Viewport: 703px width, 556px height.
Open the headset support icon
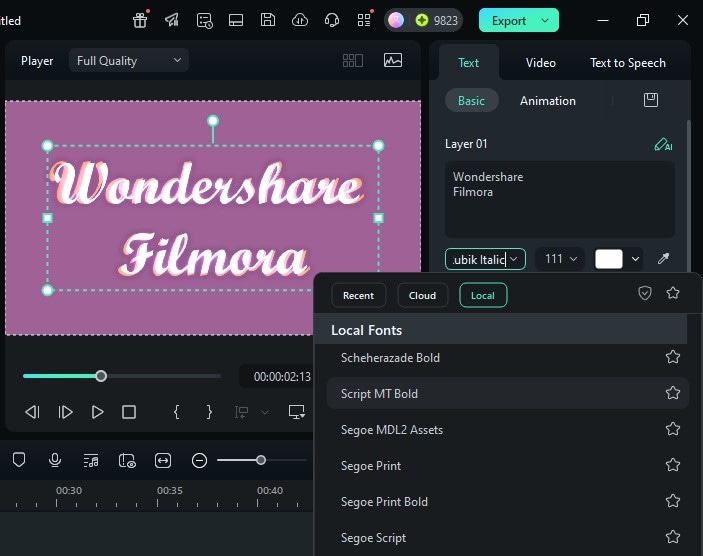pos(332,20)
